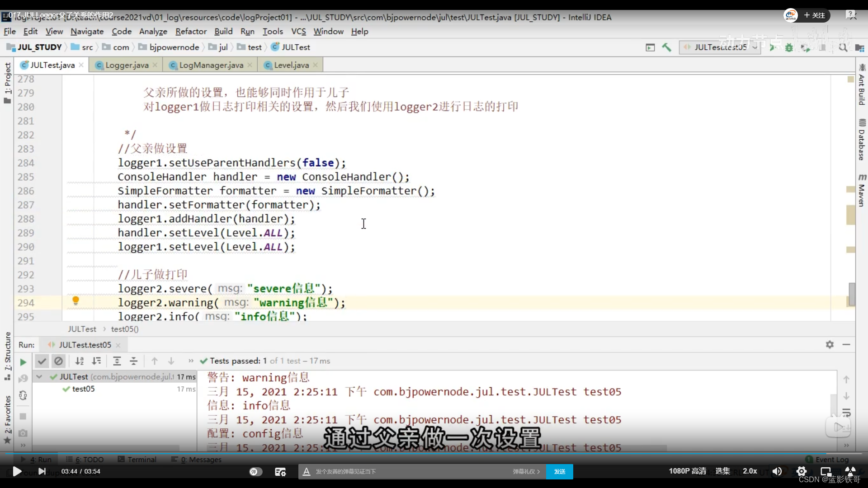The width and height of the screenshot is (868, 488).
Task: Switch to the LogManager.java tab
Action: tap(211, 65)
